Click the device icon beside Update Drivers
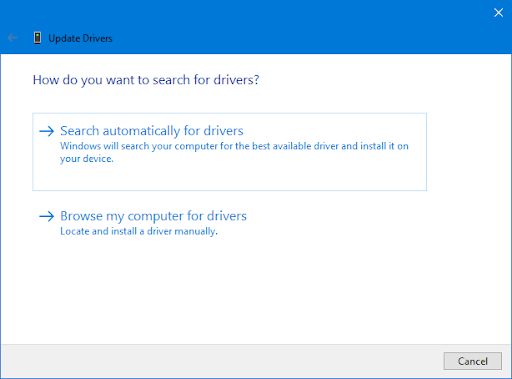Image resolution: width=512 pixels, height=379 pixels. (37, 38)
